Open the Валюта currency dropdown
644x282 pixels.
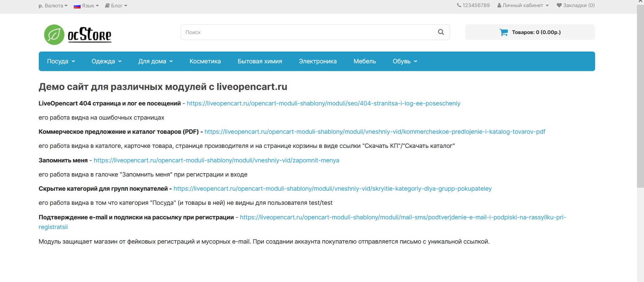tap(53, 6)
